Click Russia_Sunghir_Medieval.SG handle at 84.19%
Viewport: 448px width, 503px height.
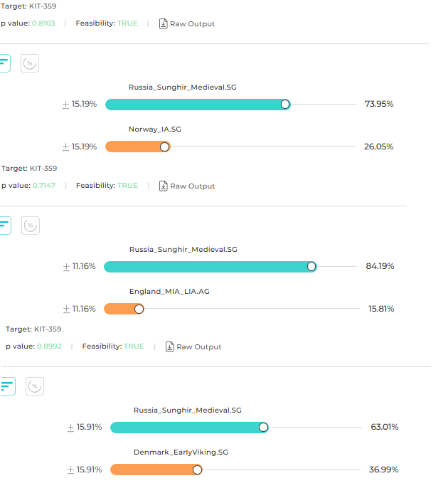point(311,266)
